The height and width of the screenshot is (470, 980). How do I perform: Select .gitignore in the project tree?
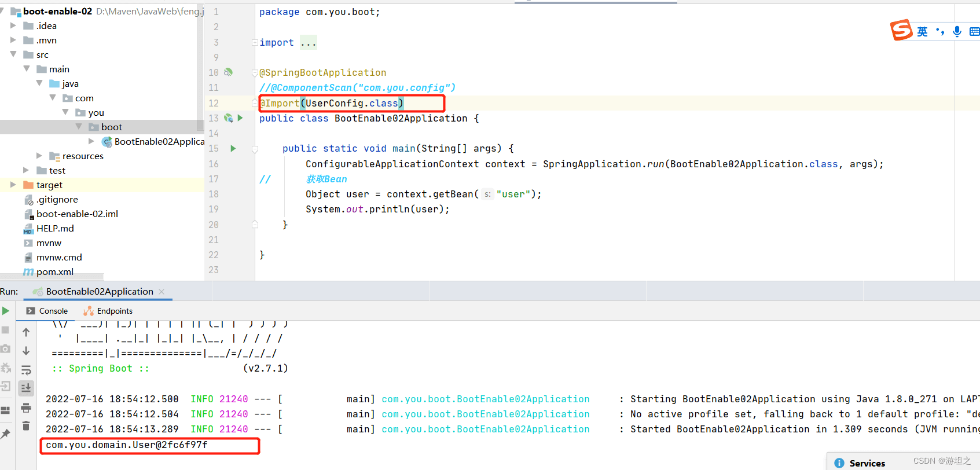coord(57,199)
